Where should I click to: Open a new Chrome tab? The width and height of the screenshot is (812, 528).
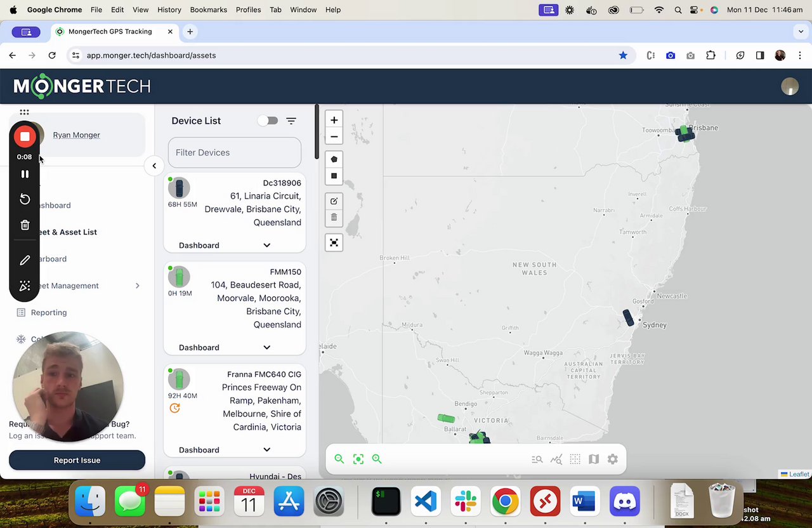click(190, 31)
